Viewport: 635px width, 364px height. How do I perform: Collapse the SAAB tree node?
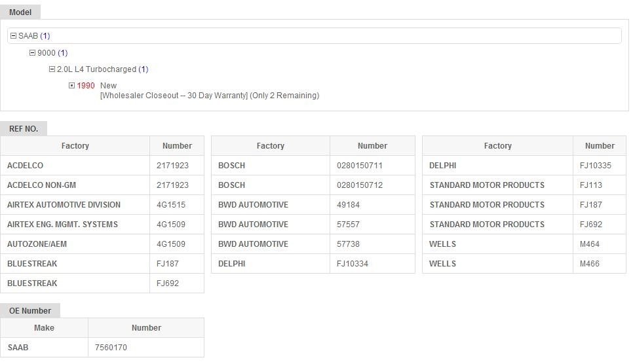(x=13, y=36)
